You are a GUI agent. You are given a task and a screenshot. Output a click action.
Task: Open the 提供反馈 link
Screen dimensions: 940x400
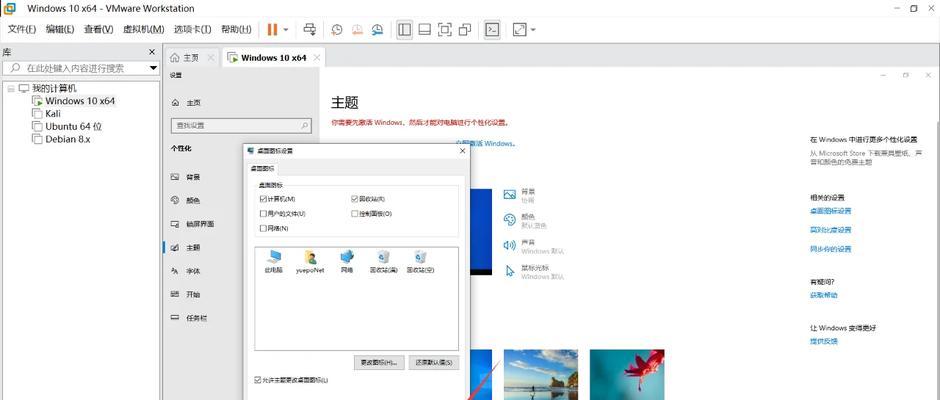click(823, 341)
